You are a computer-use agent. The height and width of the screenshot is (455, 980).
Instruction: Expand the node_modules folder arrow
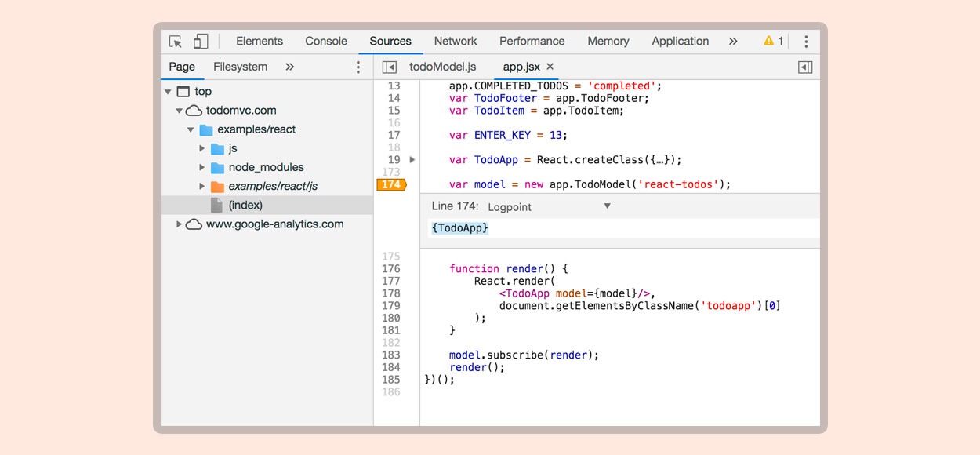tap(202, 167)
